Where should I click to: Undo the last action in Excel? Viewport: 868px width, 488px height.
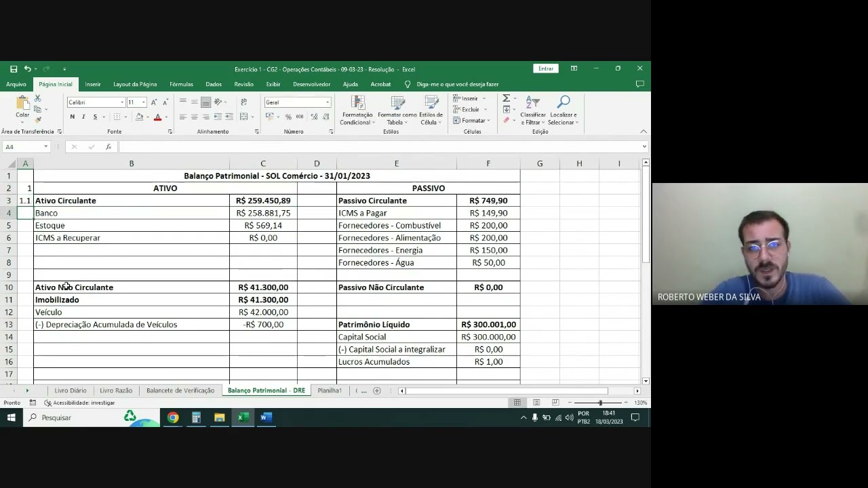tap(27, 69)
